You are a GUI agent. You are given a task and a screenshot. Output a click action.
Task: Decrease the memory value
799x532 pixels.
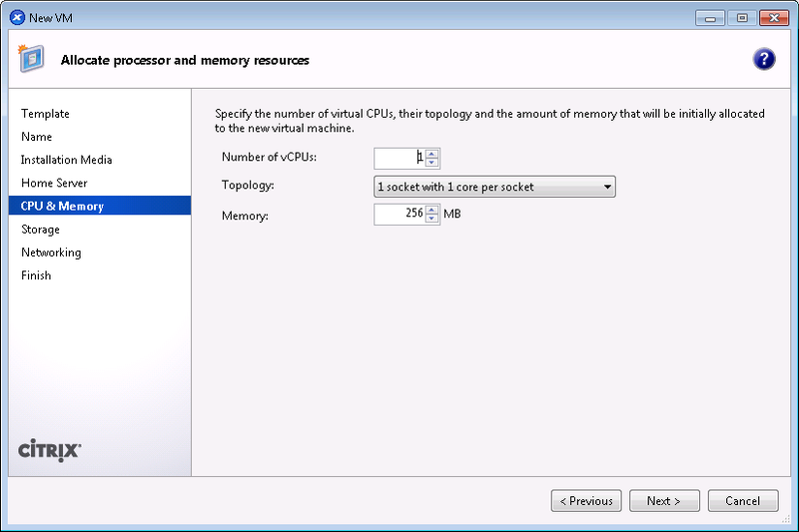point(431,219)
